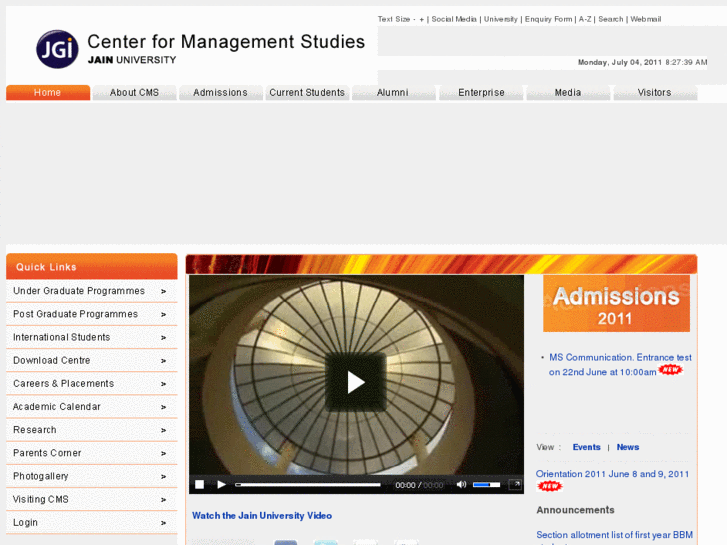Click NEW badge beside MS Communication

pos(670,370)
